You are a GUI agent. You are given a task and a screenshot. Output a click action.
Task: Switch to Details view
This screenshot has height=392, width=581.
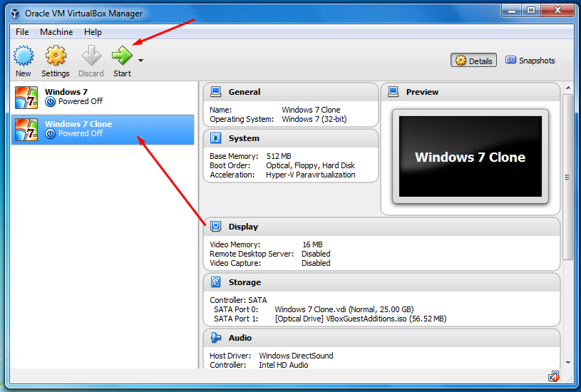[473, 61]
